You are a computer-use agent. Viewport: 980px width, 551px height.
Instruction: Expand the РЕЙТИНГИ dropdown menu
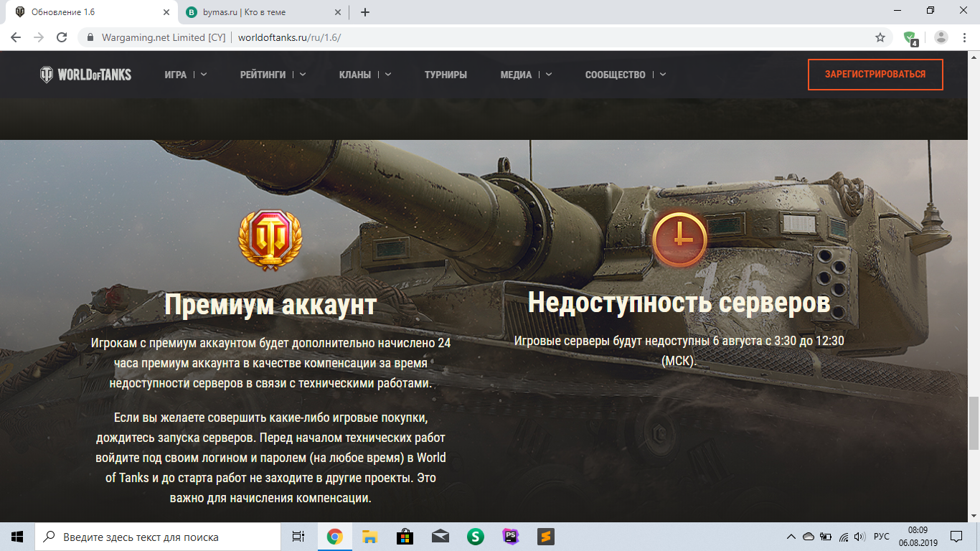point(273,75)
